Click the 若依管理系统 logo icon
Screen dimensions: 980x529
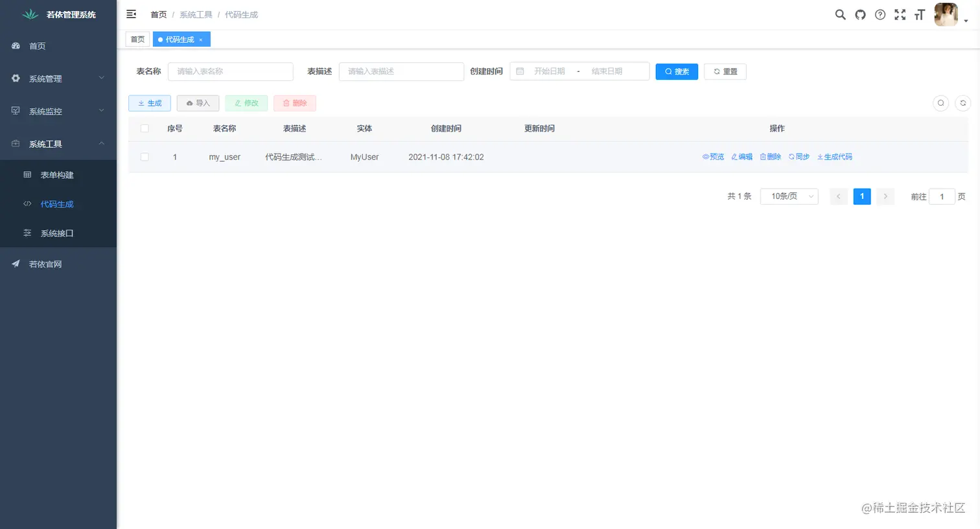[x=30, y=14]
